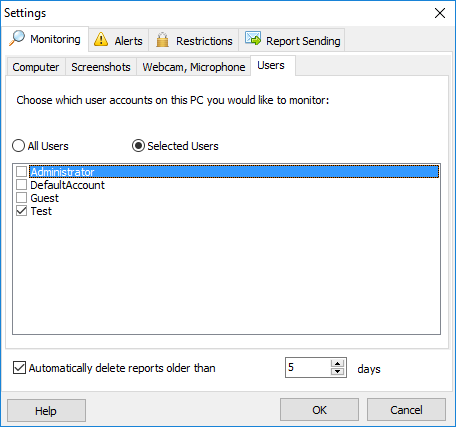This screenshot has height=427, width=456.
Task: Open the Screenshots subtab
Action: pos(101,67)
